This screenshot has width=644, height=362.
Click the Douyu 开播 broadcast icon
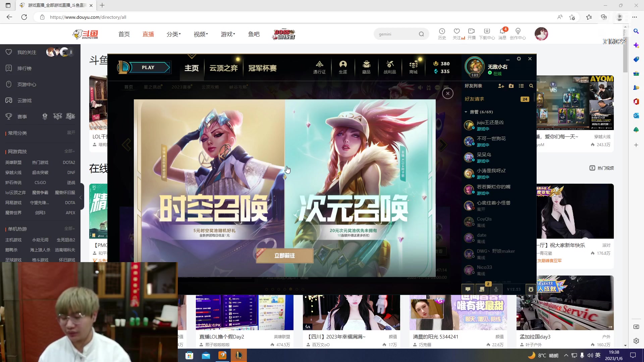point(472,34)
